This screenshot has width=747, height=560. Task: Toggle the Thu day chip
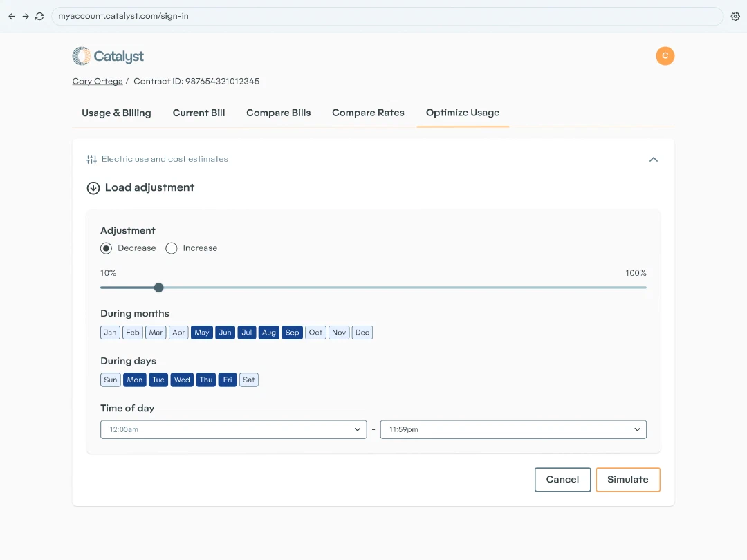(x=206, y=380)
